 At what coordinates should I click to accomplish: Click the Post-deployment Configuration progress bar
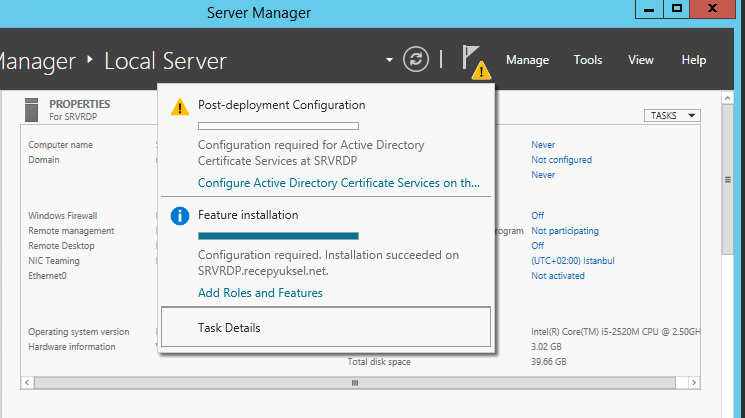pos(278,126)
